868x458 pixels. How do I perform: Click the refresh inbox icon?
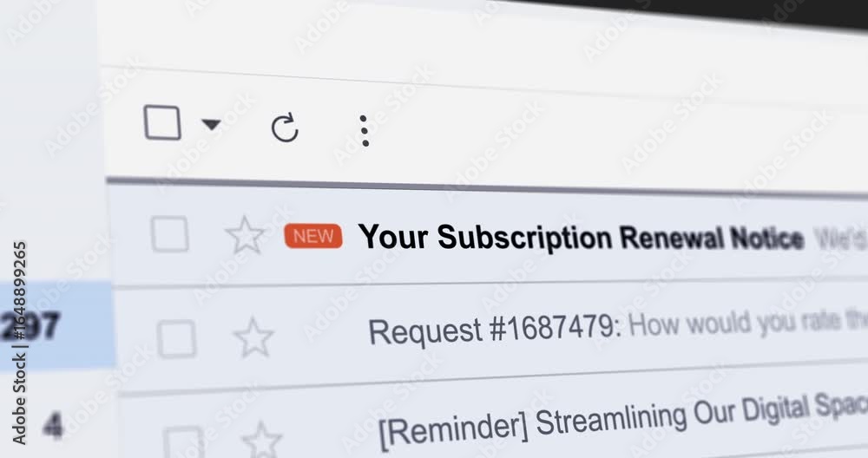coord(285,128)
